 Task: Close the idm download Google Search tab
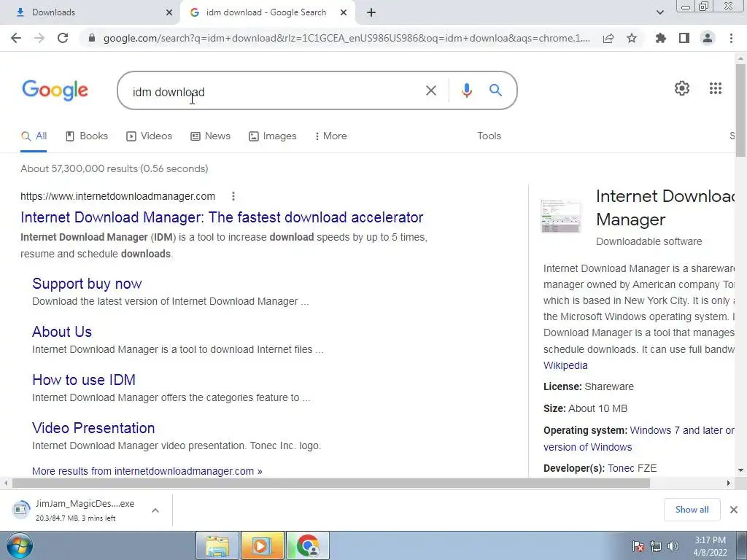point(344,12)
